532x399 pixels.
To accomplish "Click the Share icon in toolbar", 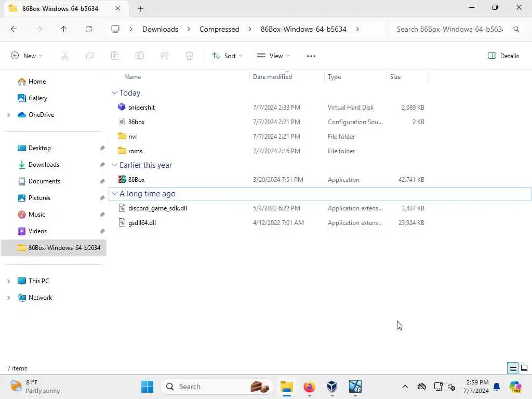I will point(165,56).
